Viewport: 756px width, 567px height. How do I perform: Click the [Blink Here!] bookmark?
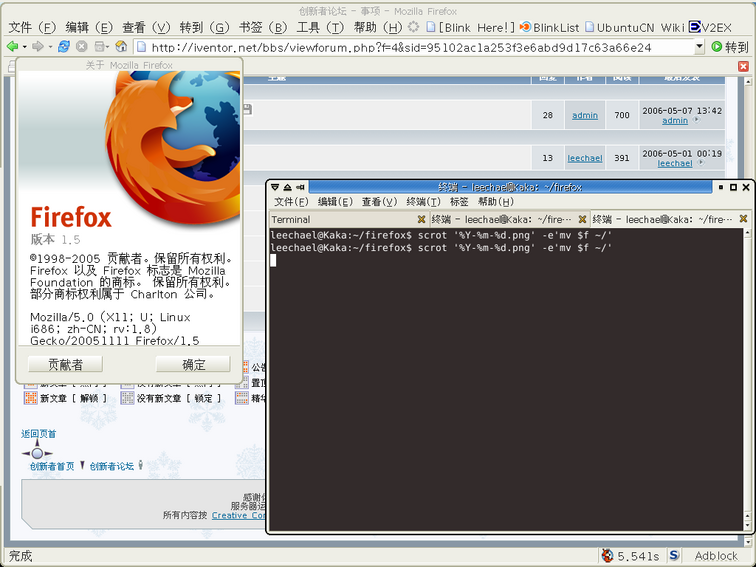pyautogui.click(x=471, y=27)
